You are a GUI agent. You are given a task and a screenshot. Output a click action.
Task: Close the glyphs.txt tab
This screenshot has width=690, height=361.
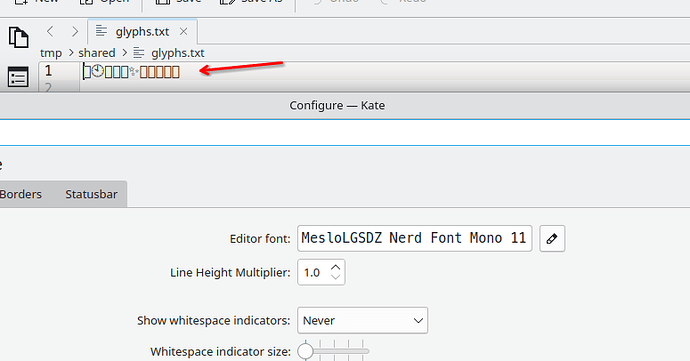pos(184,31)
